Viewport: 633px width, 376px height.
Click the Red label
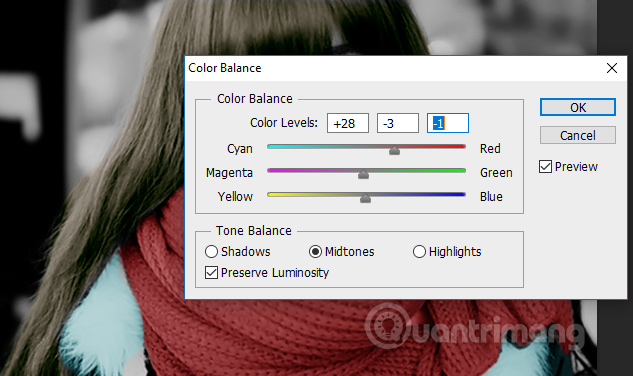(x=490, y=149)
